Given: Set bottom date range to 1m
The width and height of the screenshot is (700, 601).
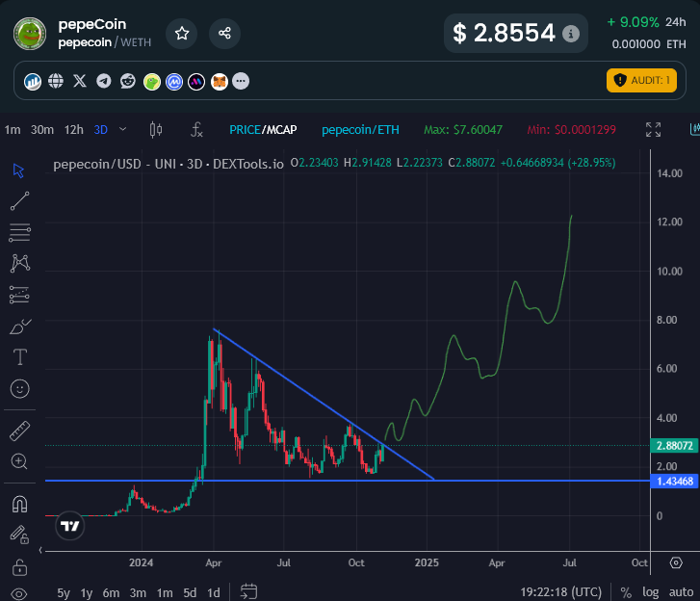Looking at the screenshot, I should (165, 593).
